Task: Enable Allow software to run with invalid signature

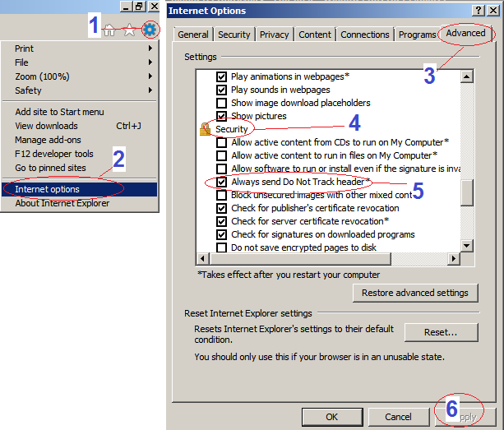Action: coord(221,169)
